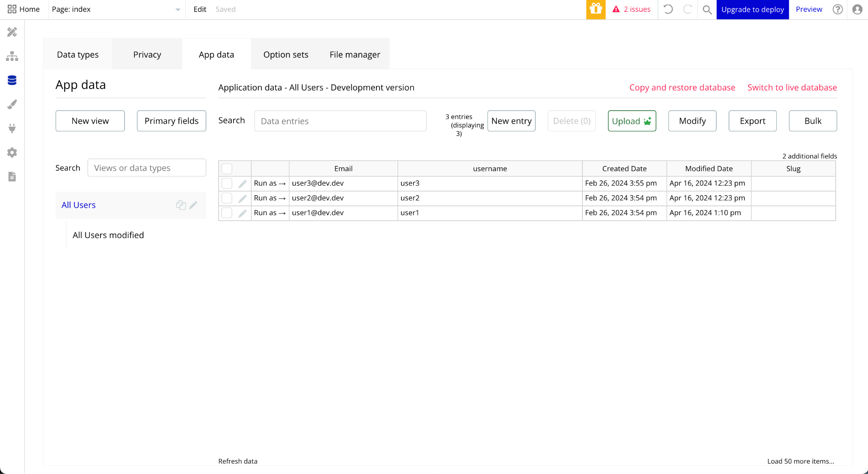Click Switch to live database link
This screenshot has width=868, height=474.
792,88
